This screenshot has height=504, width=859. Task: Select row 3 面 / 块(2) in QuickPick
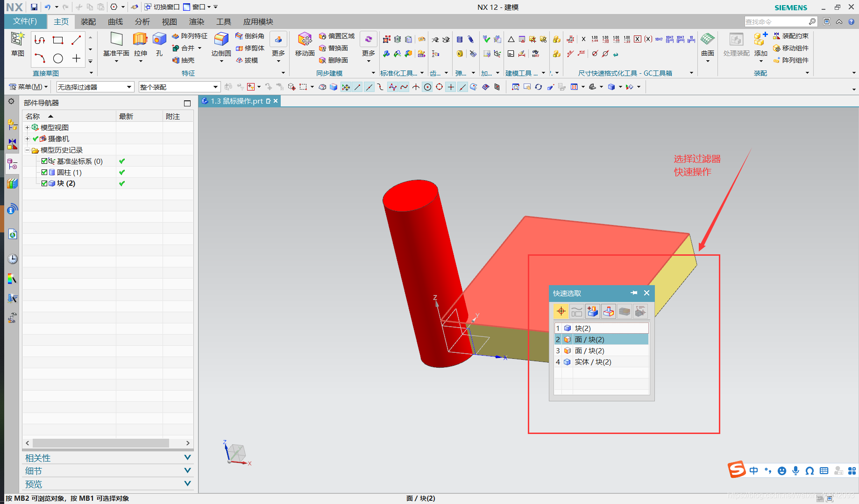pos(602,350)
